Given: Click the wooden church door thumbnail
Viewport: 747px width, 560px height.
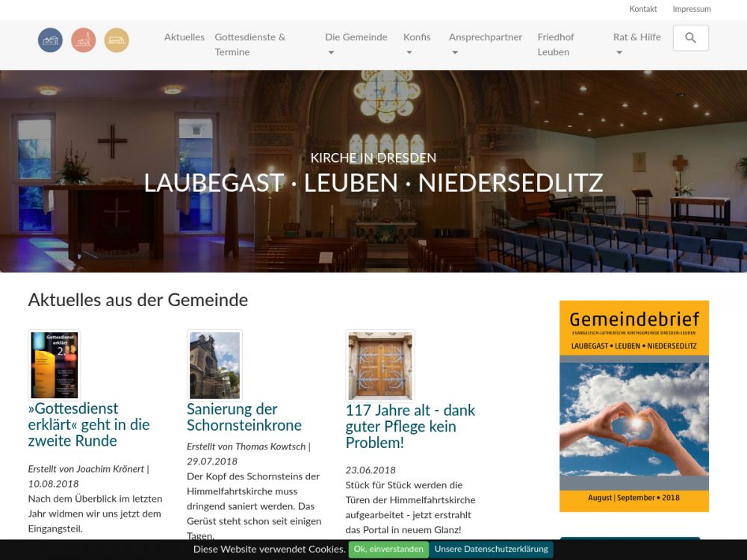Looking at the screenshot, I should 380,365.
